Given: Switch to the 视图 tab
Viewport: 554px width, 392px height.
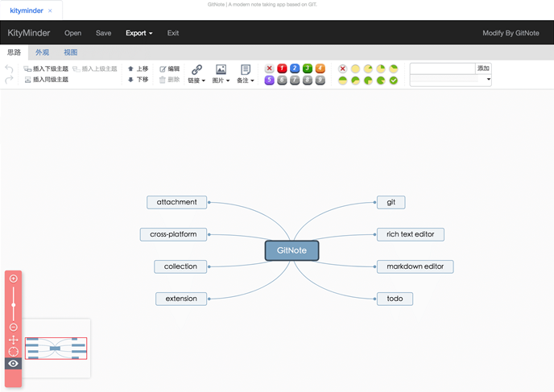Looking at the screenshot, I should click(x=70, y=52).
